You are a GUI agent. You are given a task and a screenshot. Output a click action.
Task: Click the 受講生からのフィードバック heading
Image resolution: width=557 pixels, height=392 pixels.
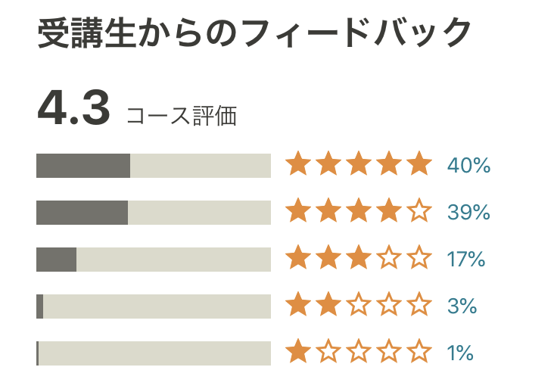click(x=254, y=33)
